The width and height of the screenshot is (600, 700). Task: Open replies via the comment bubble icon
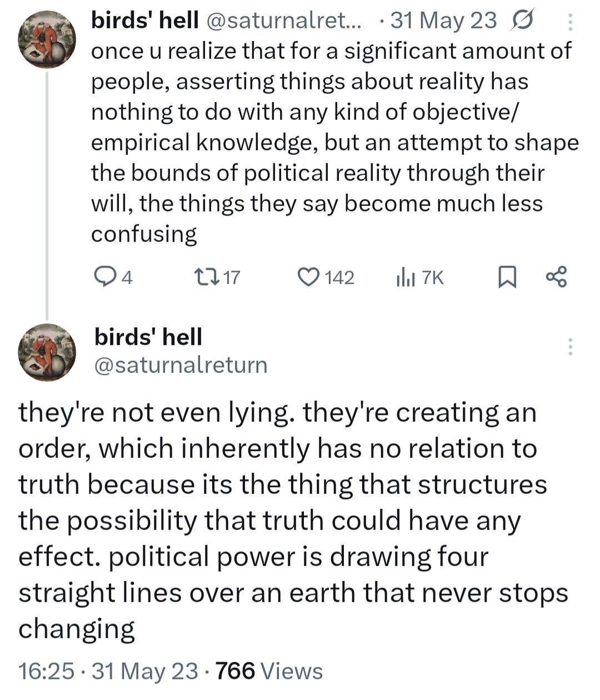(103, 276)
